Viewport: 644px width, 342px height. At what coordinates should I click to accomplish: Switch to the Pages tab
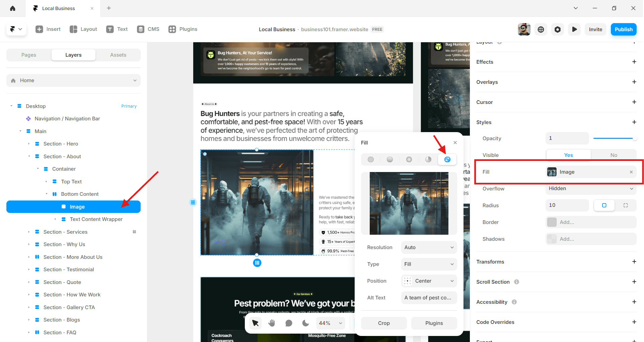click(29, 55)
